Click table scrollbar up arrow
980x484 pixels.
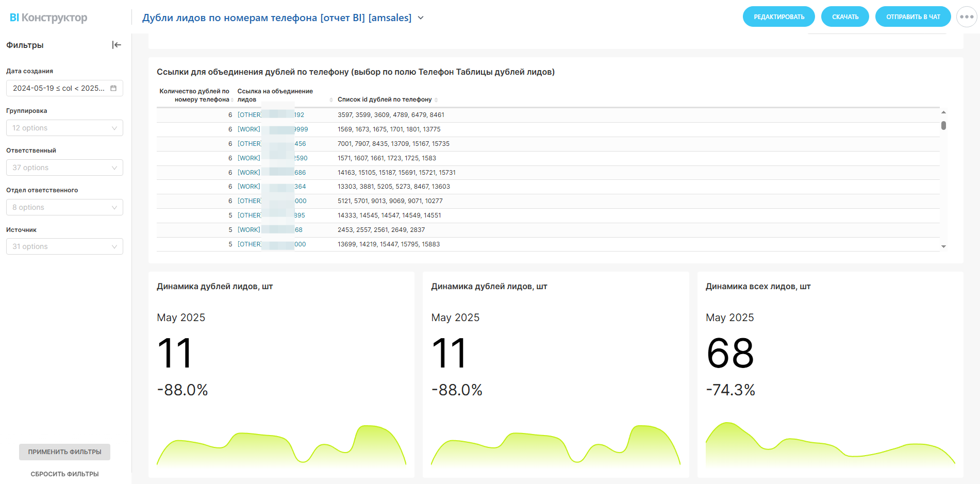click(943, 112)
